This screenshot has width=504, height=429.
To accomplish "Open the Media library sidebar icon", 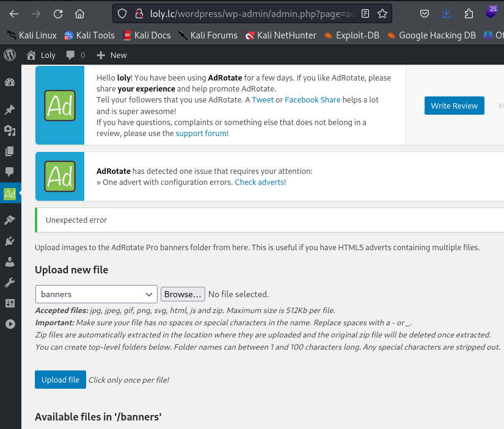I will (x=10, y=130).
